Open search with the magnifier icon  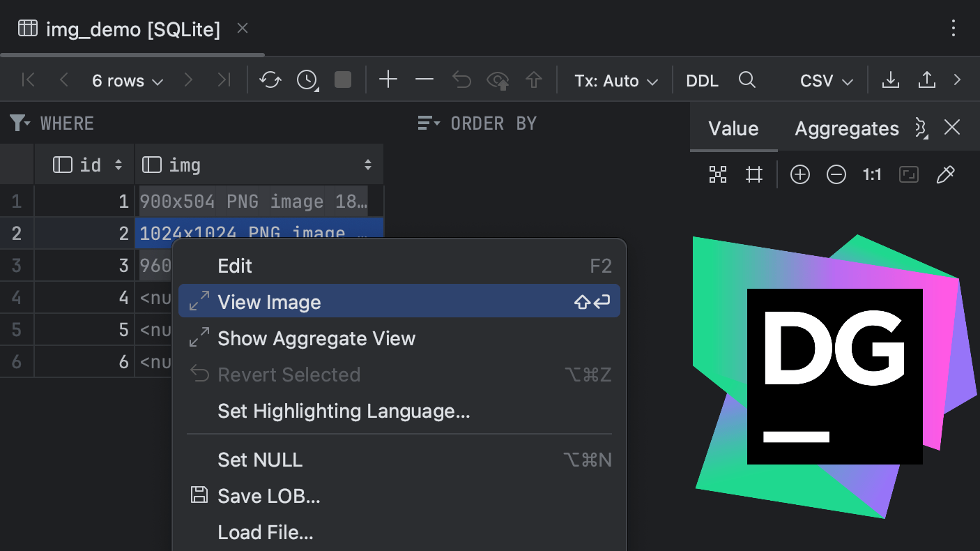(x=747, y=80)
